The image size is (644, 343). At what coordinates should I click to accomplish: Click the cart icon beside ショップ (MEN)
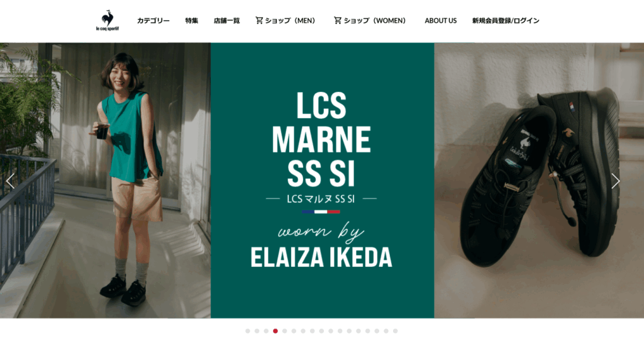259,20
